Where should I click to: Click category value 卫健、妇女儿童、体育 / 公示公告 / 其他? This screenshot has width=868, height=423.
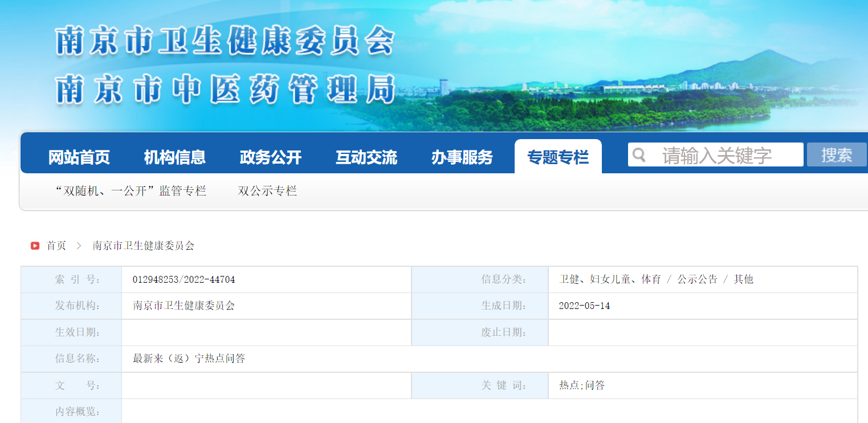(656, 279)
